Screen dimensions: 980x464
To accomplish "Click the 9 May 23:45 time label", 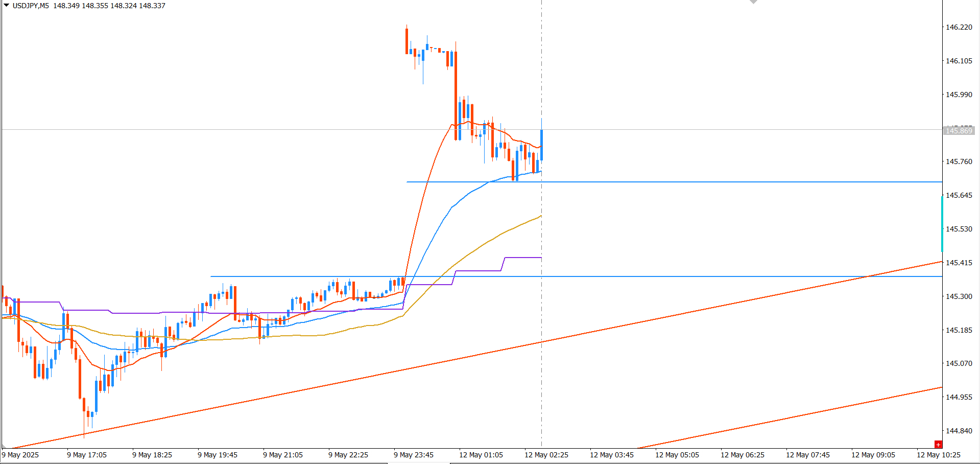I will coord(414,455).
